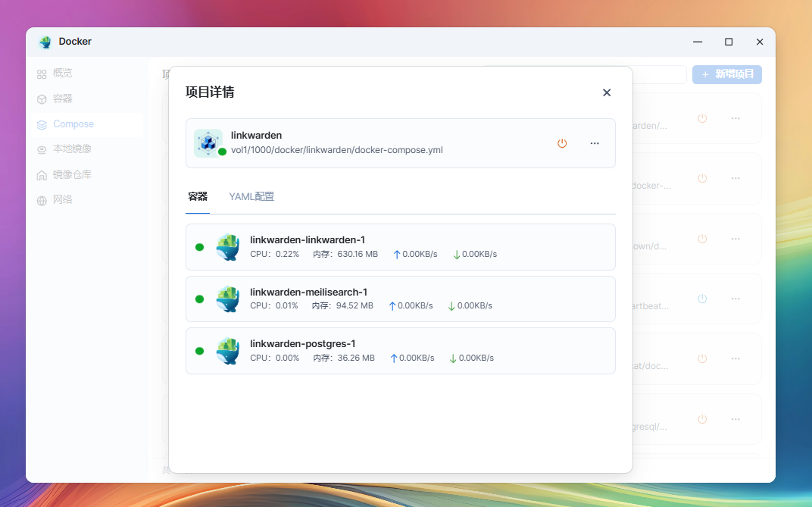Click power button on the background gresql/... row
This screenshot has height=507, width=812.
(702, 419)
